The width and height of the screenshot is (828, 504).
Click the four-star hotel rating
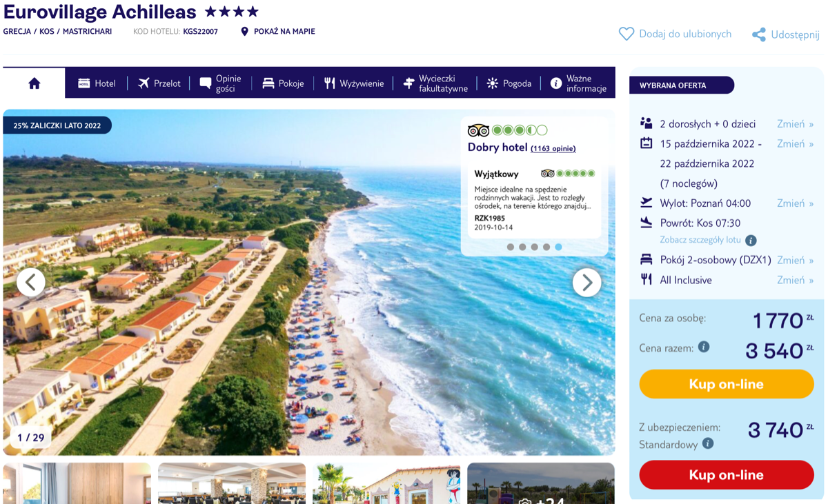click(x=232, y=12)
